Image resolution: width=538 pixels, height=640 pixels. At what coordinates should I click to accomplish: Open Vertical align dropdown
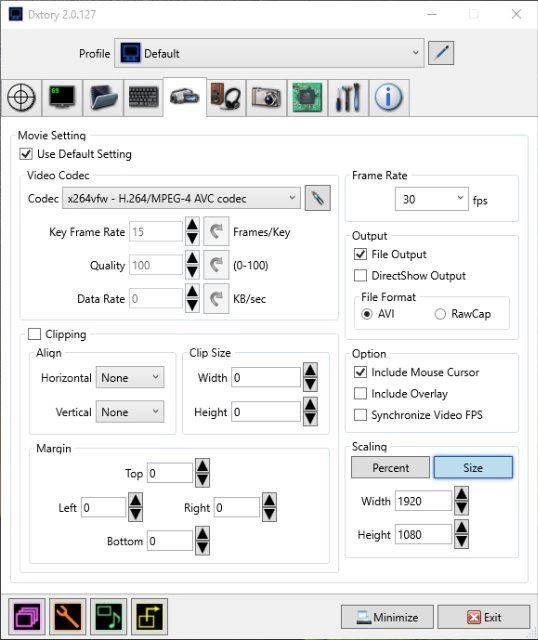pos(130,412)
